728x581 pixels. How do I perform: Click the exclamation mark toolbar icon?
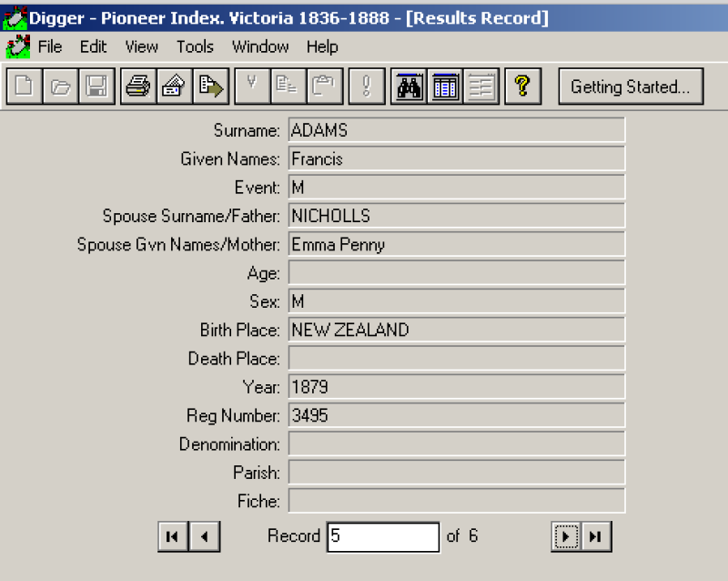click(367, 86)
